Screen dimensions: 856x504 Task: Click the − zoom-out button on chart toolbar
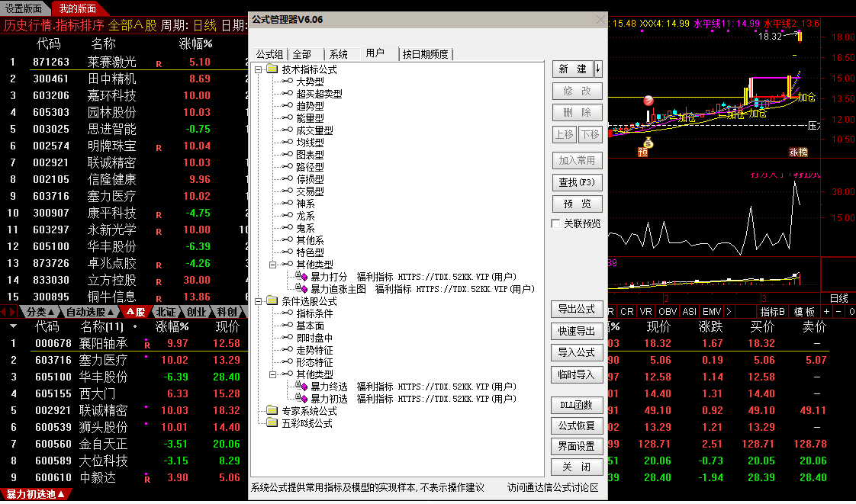tap(838, 311)
